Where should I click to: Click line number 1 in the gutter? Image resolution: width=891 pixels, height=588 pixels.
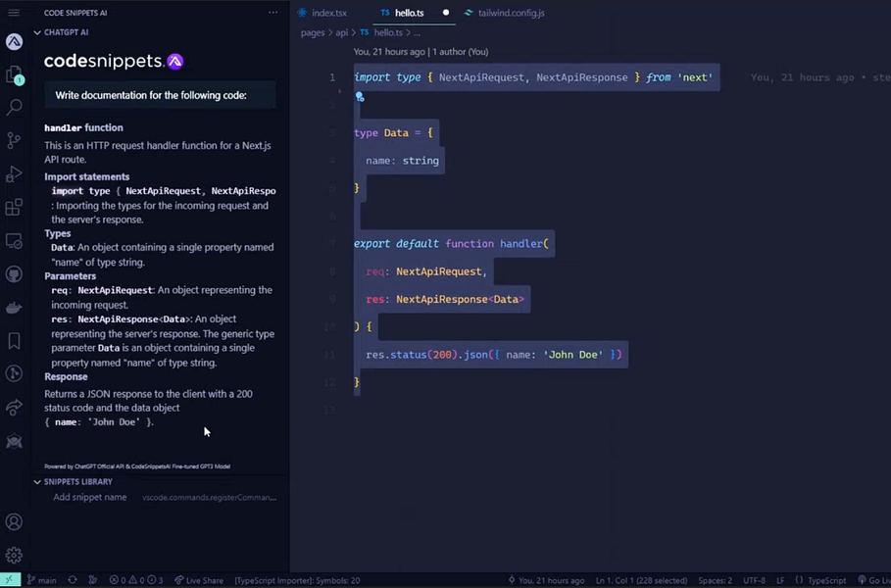(332, 77)
